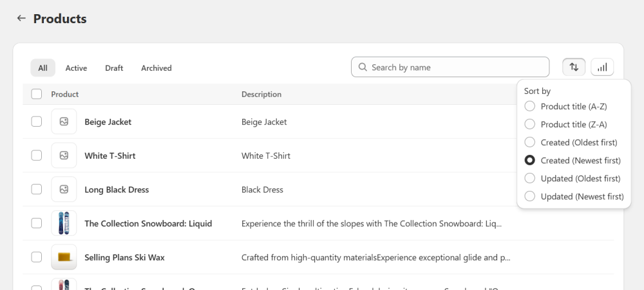The width and height of the screenshot is (644, 290).
Task: Click the Sort by label
Action: point(537,91)
